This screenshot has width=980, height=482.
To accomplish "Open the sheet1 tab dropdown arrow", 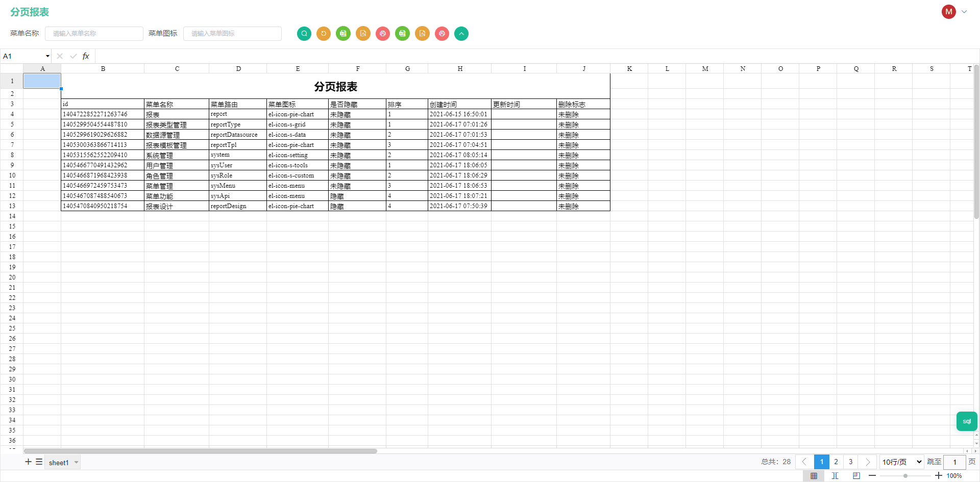I will tap(77, 463).
